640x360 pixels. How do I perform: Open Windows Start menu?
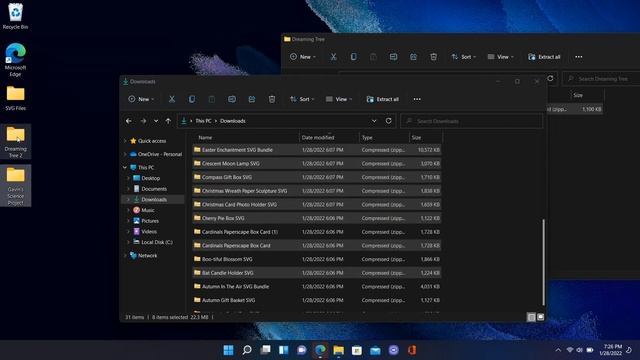229,350
